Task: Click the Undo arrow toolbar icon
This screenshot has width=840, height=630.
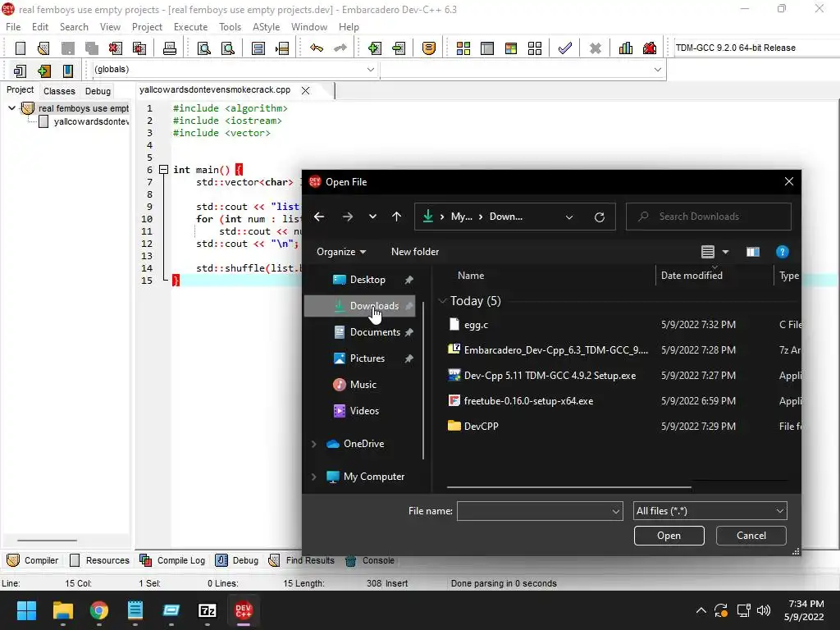Action: [317, 48]
